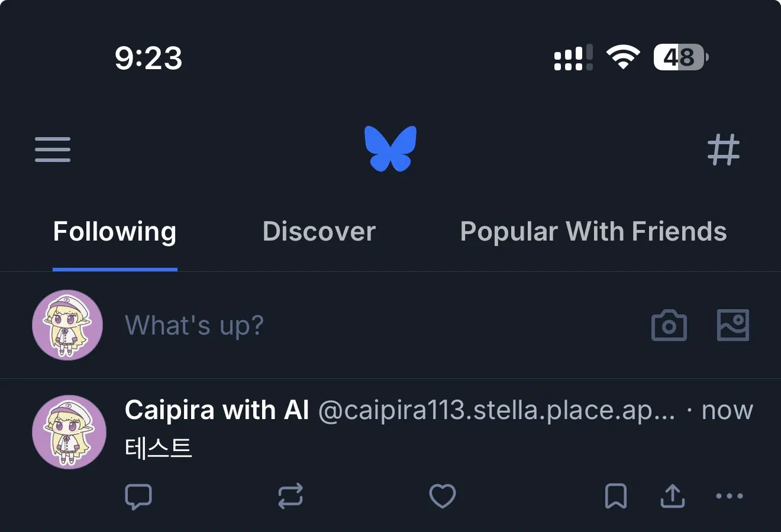Reply to the 테스트 post
The image size is (781, 532).
click(x=138, y=496)
